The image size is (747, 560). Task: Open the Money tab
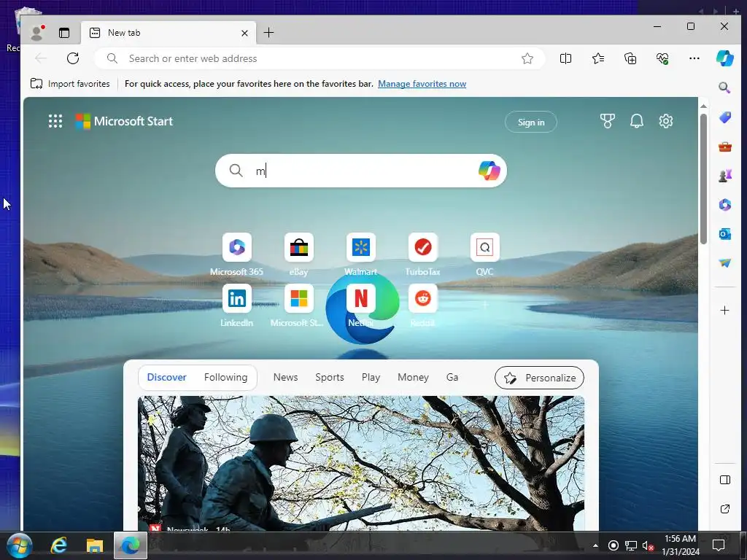tap(413, 377)
